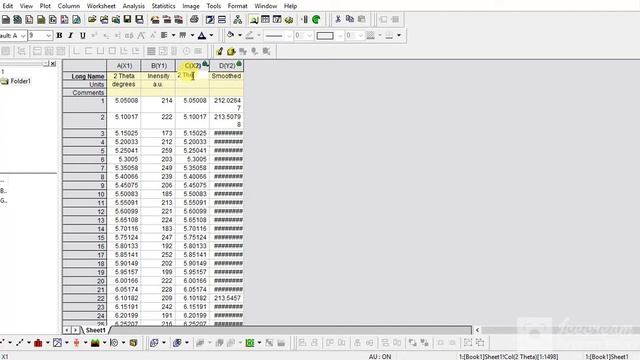Click the C(X2) Long Name cell being edited
Screen dimensions: 640x360
[192, 76]
